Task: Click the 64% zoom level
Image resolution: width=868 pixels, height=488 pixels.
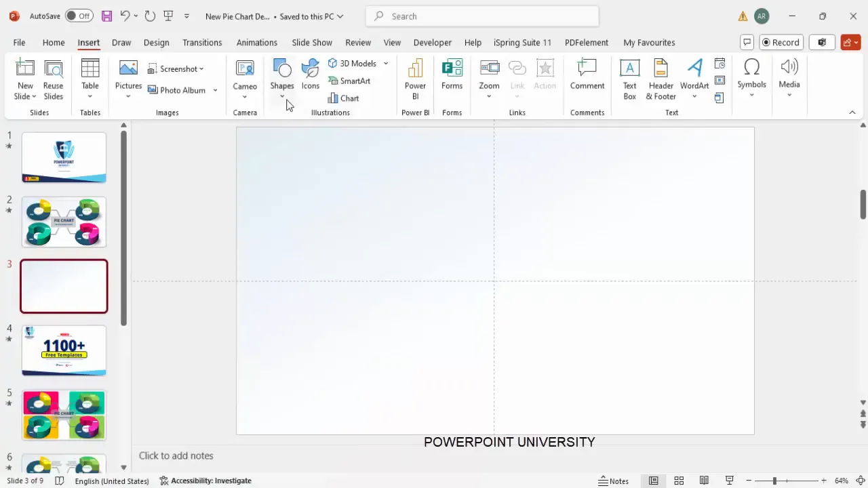Action: pyautogui.click(x=842, y=481)
